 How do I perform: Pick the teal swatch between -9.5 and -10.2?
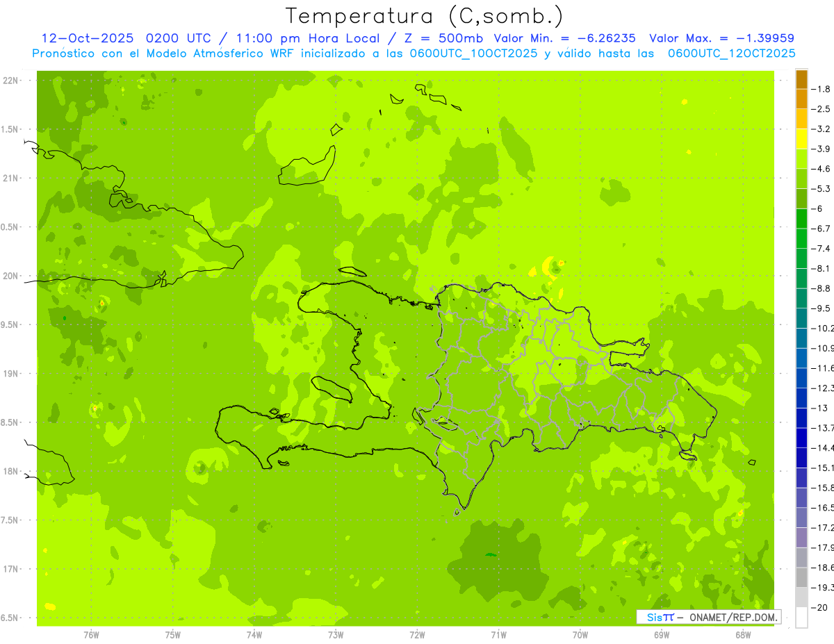[x=801, y=318]
